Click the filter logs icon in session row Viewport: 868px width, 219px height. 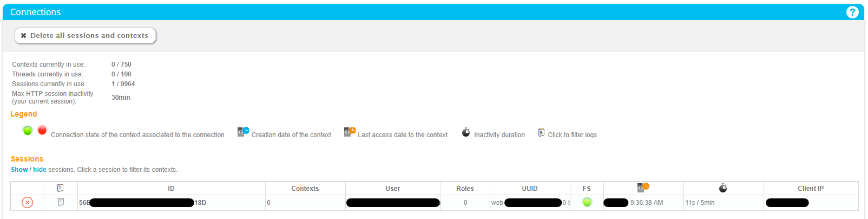(61, 202)
